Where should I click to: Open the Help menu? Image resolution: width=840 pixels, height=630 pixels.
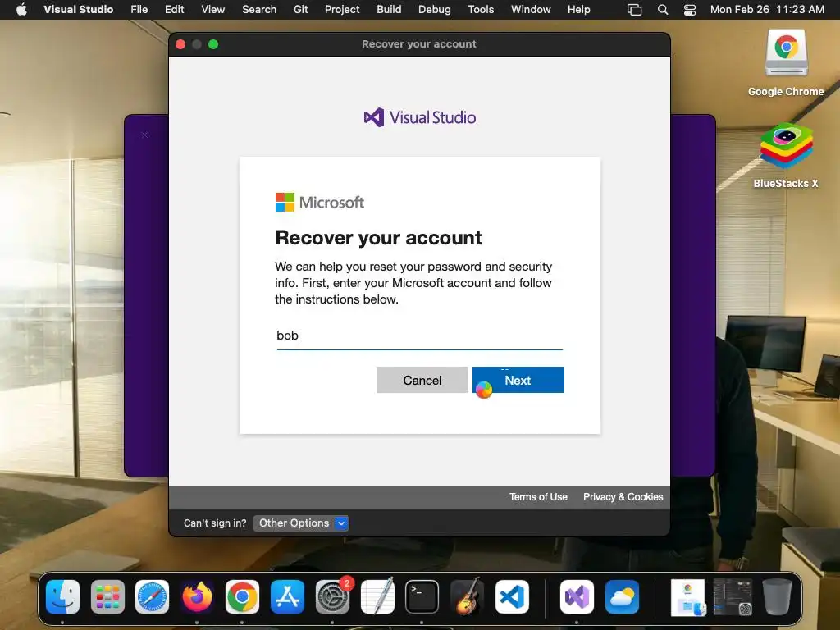coord(578,9)
